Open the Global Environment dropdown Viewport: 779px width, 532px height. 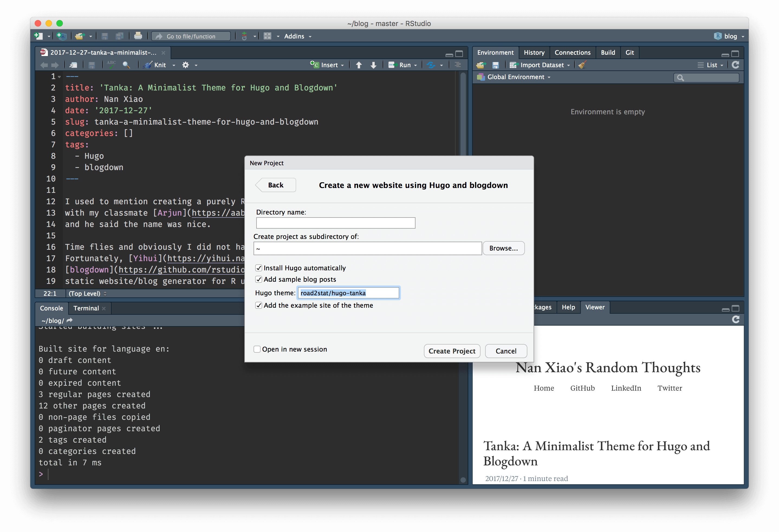coord(514,77)
